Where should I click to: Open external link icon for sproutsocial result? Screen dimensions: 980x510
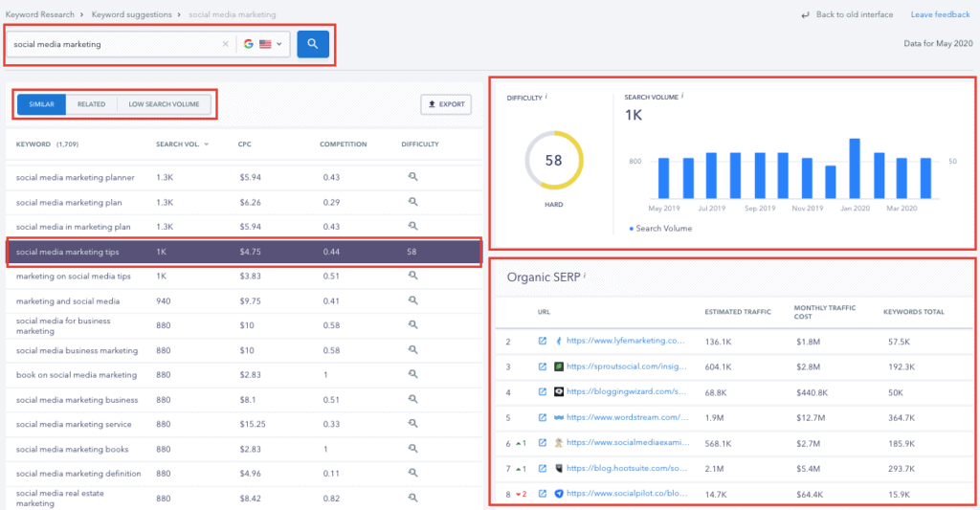[x=542, y=366]
